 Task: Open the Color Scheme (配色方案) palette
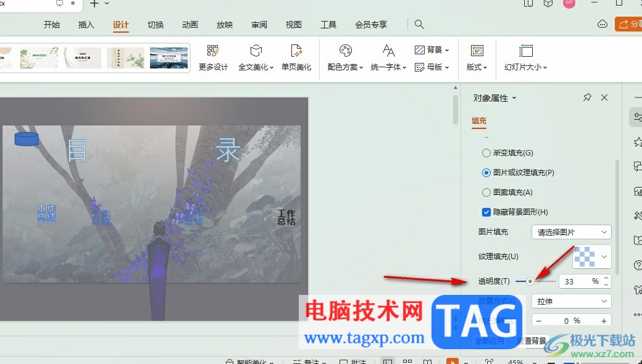click(x=345, y=57)
